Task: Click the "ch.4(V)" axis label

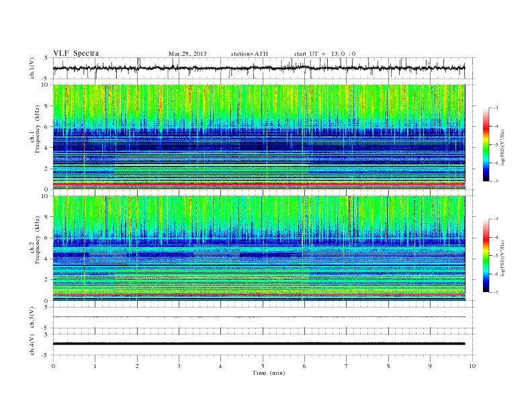Action: coord(32,345)
